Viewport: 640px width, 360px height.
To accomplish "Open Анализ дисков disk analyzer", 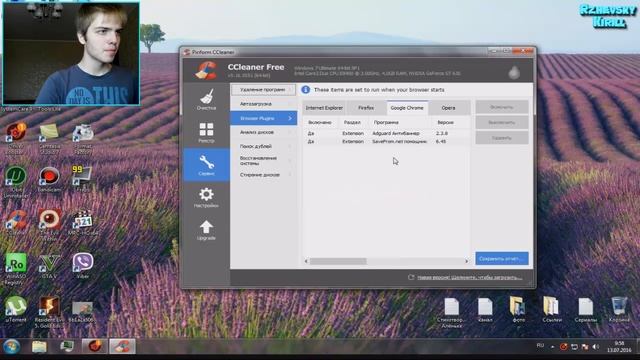I will tap(263, 132).
